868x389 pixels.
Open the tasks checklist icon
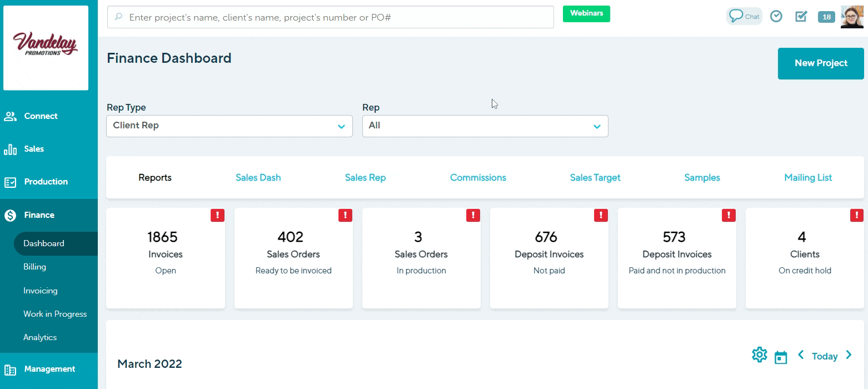(x=801, y=17)
